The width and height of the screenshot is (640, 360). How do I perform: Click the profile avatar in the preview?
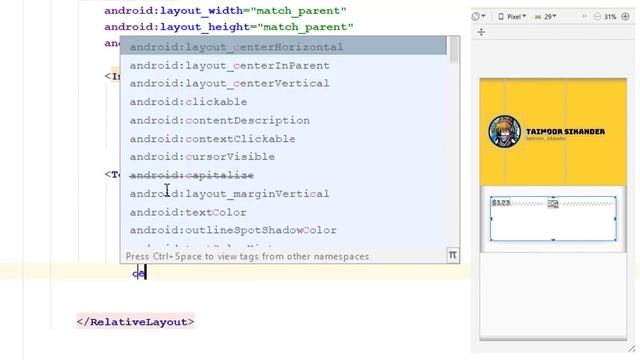[504, 131]
